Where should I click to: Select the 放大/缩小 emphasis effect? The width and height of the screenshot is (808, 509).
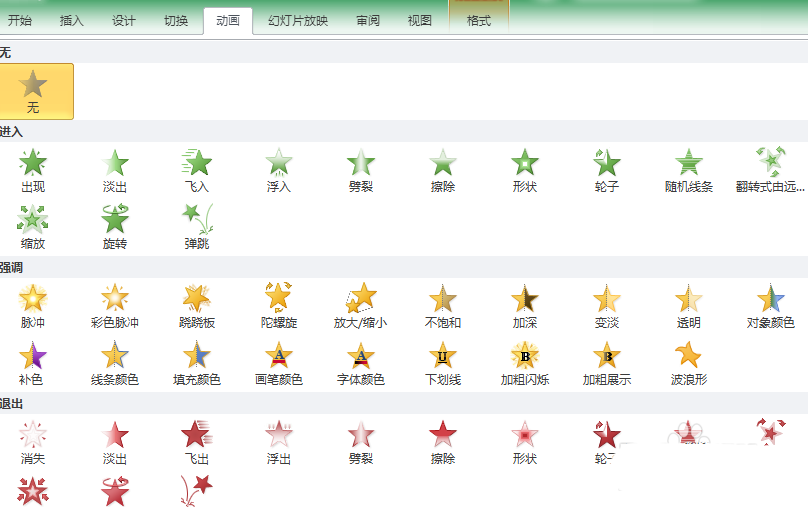click(x=361, y=307)
